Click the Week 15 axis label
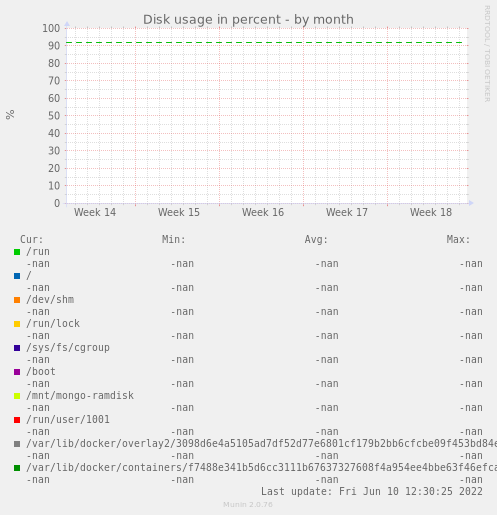The height and width of the screenshot is (515, 497). pos(179,212)
